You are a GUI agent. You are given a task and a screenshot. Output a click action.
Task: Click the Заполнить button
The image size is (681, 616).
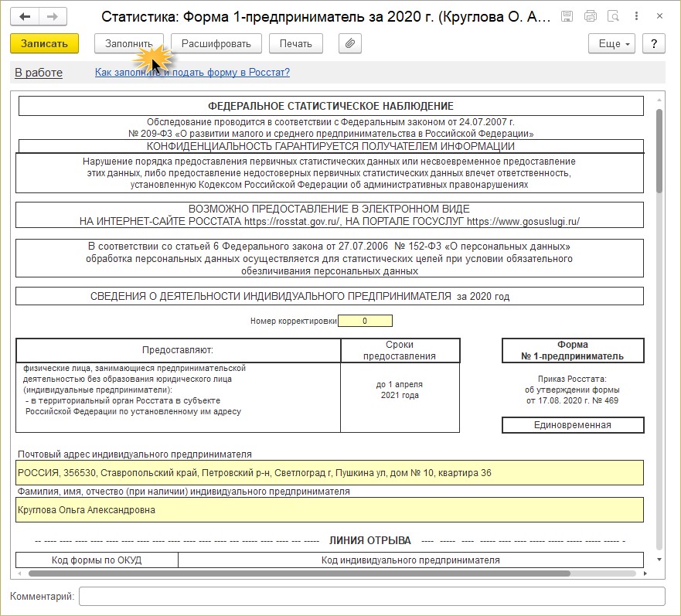click(129, 43)
